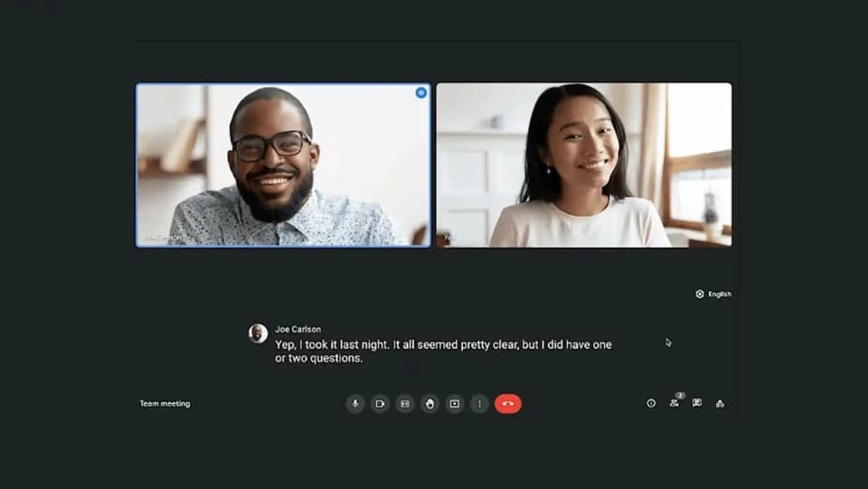
Task: Click the Present now screen icon
Action: (x=455, y=404)
